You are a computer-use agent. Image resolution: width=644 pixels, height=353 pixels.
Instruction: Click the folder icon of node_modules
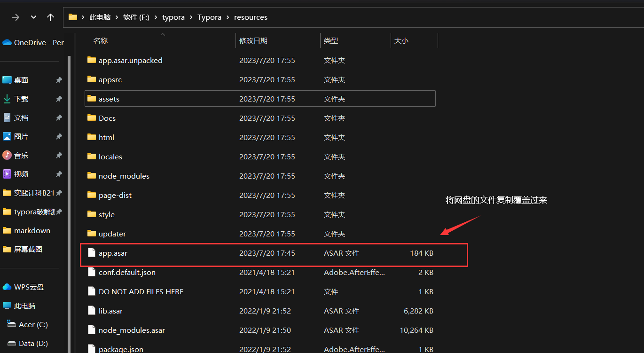pyautogui.click(x=92, y=176)
